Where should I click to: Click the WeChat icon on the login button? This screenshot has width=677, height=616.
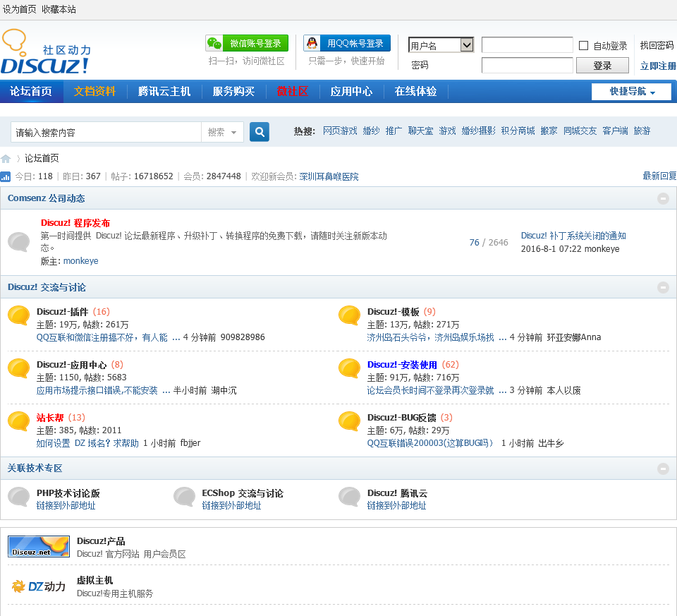(x=214, y=43)
